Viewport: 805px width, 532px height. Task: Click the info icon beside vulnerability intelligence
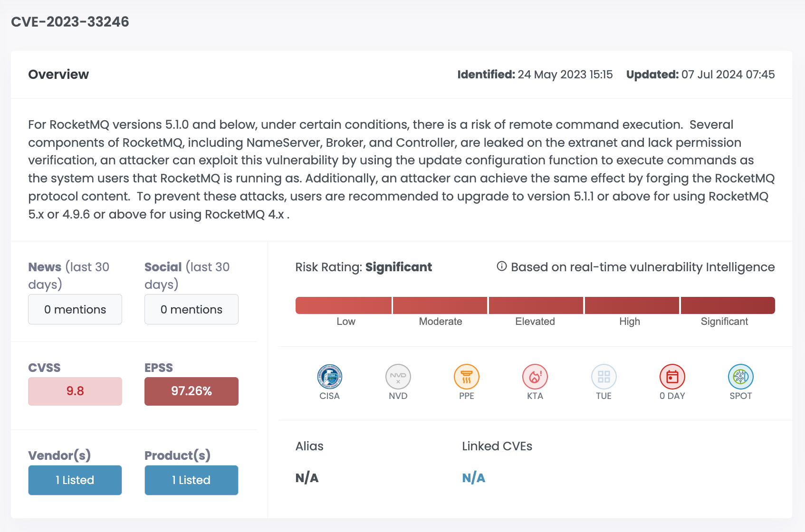(502, 266)
